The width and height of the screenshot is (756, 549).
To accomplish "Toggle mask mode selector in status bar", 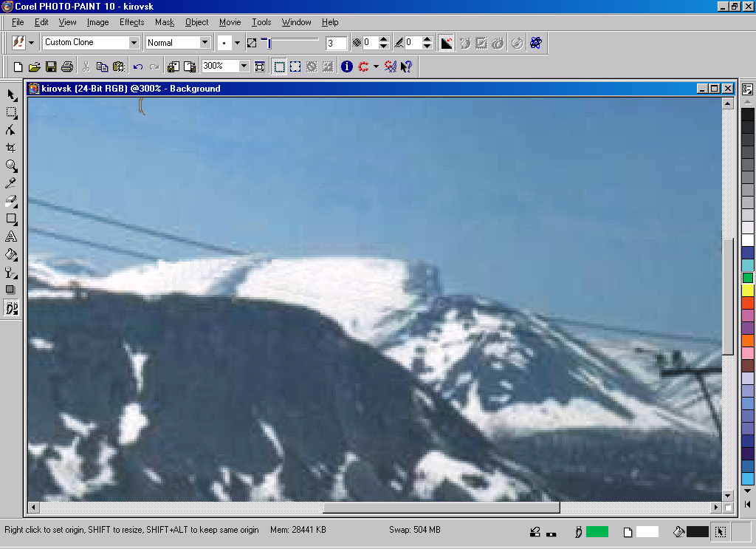I will (x=721, y=531).
